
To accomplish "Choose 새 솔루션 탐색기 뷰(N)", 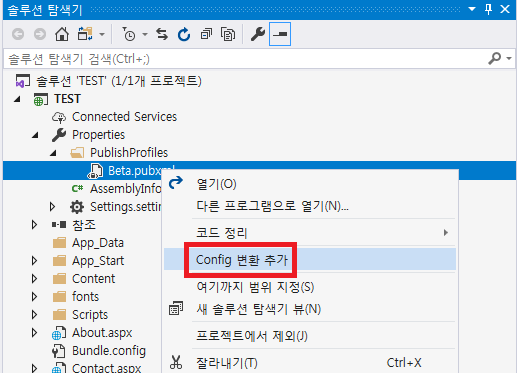I will pyautogui.click(x=310, y=309).
